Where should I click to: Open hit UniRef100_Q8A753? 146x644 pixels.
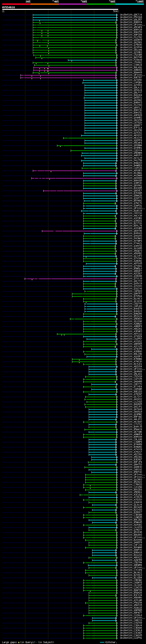tap(131, 464)
